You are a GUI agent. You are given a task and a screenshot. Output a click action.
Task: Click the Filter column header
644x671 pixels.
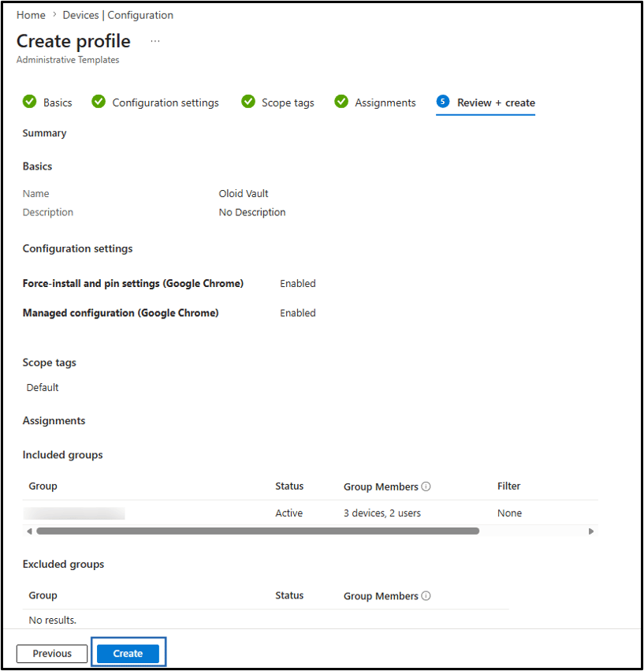(508, 486)
